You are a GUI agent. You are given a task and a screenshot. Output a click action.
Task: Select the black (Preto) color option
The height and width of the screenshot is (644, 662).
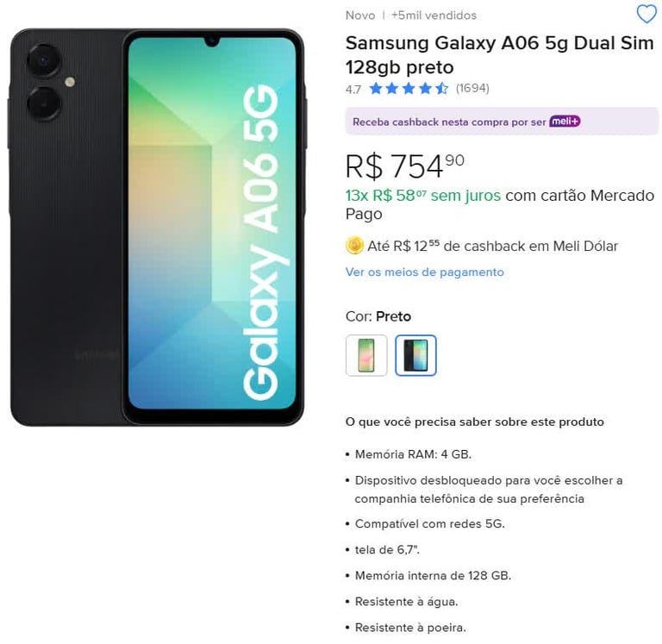click(x=415, y=355)
